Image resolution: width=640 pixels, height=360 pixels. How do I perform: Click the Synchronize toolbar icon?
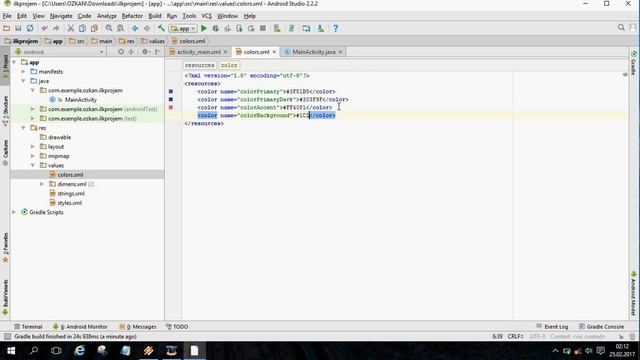coord(30,28)
